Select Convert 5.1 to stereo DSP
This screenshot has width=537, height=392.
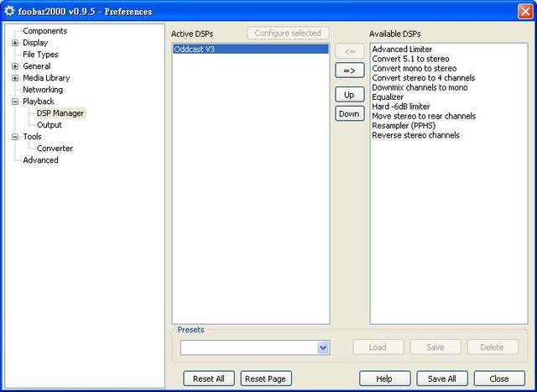410,59
